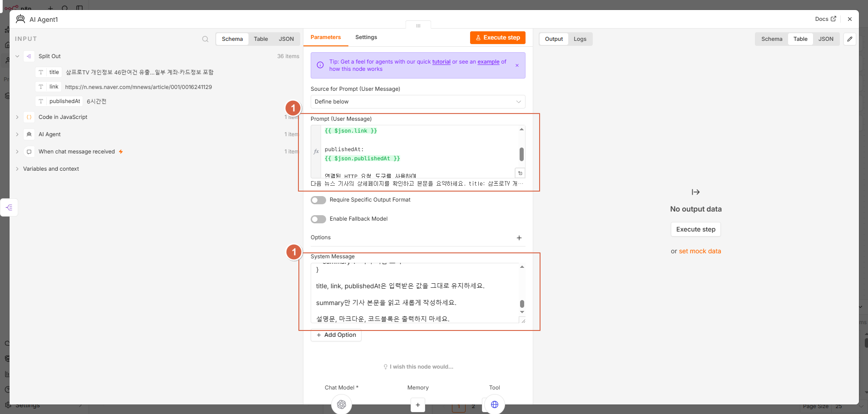Open the Source for Prompt dropdown
The height and width of the screenshot is (414, 868).
[x=418, y=102]
